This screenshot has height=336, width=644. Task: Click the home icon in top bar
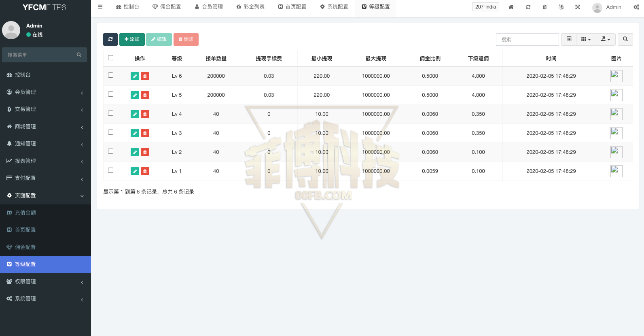point(511,7)
